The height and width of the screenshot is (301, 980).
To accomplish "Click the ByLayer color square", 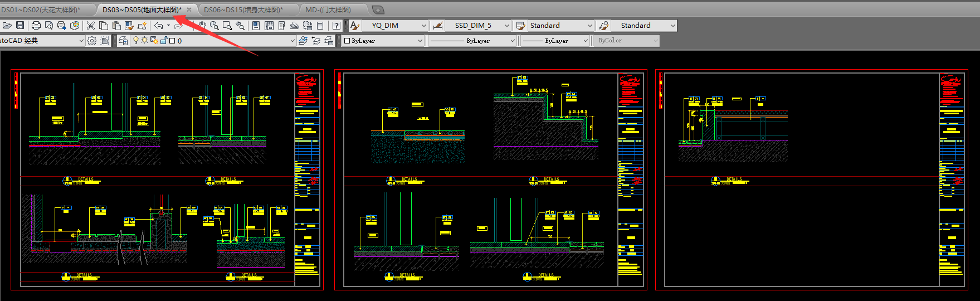I will point(347,41).
